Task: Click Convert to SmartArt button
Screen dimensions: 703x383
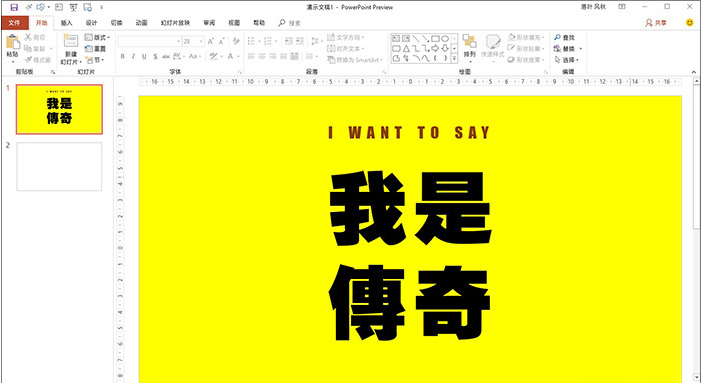Action: 355,60
